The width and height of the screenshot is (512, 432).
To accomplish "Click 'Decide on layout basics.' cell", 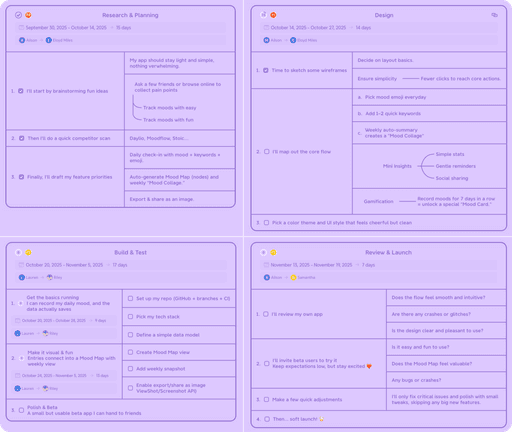I will pyautogui.click(x=429, y=60).
